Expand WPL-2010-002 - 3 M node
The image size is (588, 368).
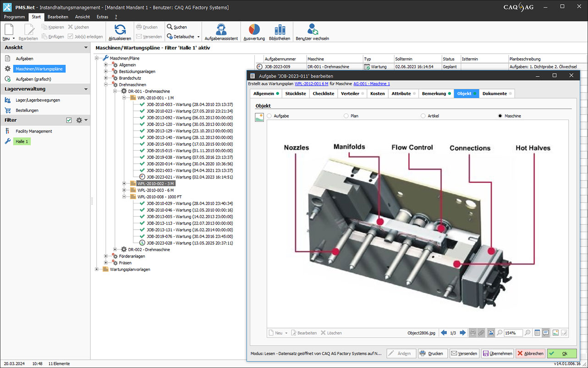click(124, 183)
